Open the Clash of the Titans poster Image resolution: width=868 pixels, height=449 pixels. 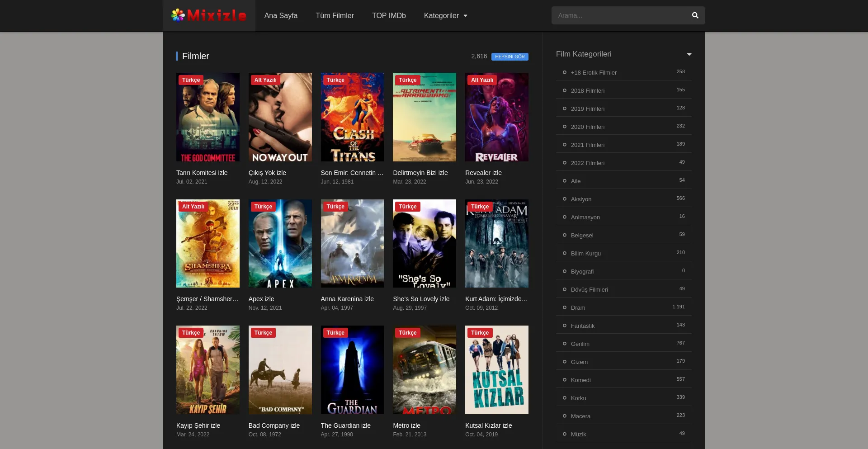pyautogui.click(x=352, y=117)
